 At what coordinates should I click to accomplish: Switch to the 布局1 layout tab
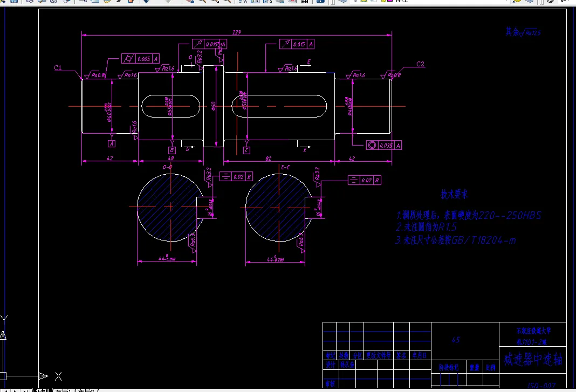[63, 390]
